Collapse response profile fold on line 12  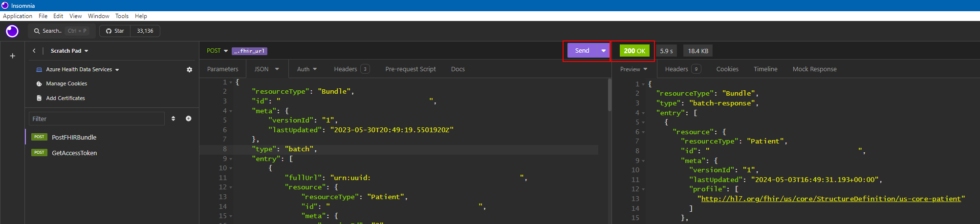tap(643, 189)
